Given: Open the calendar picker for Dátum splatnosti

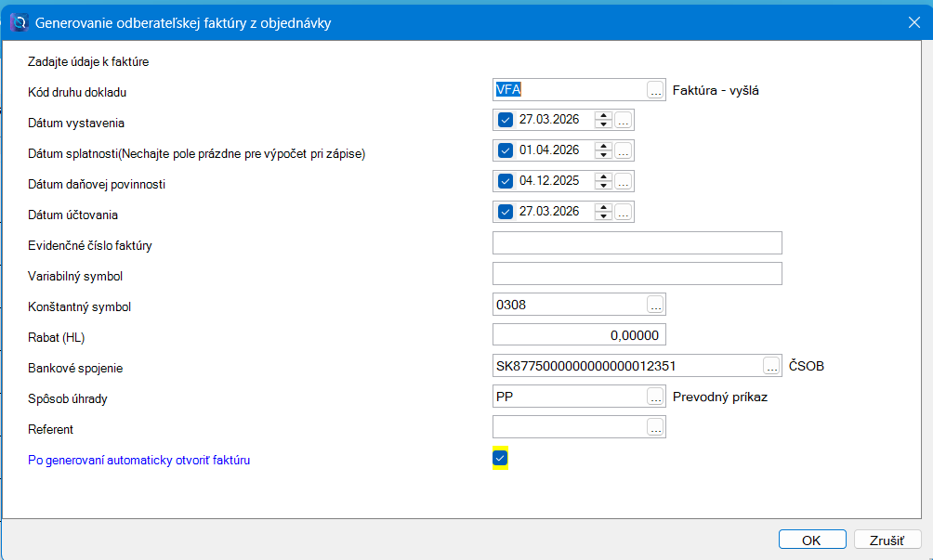Looking at the screenshot, I should coord(623,150).
